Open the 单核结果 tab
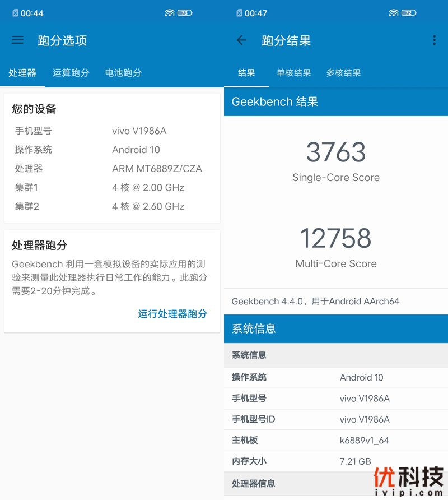Image resolution: width=448 pixels, height=500 pixels. click(293, 72)
